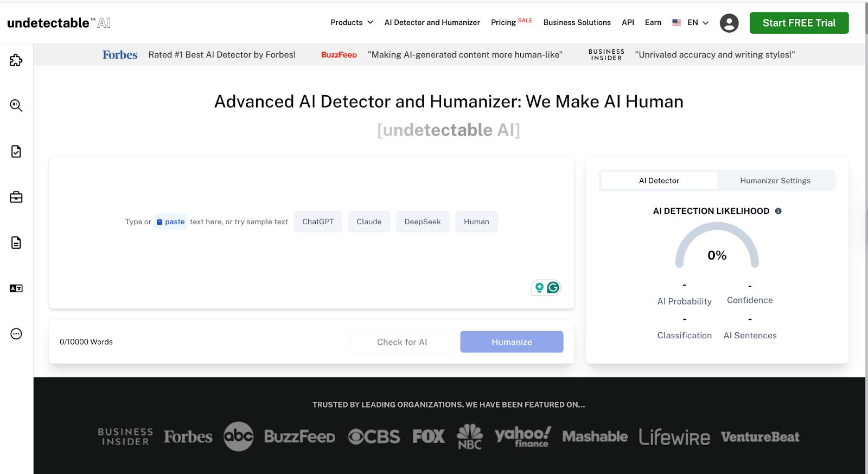The image size is (868, 474).
Task: Click the text document sidebar icon
Action: point(16,243)
